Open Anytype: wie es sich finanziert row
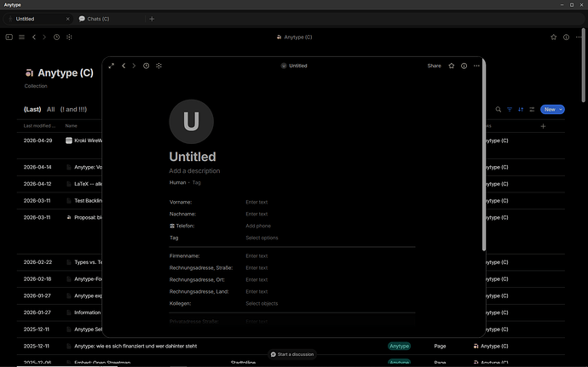The height and width of the screenshot is (367, 588). click(135, 346)
